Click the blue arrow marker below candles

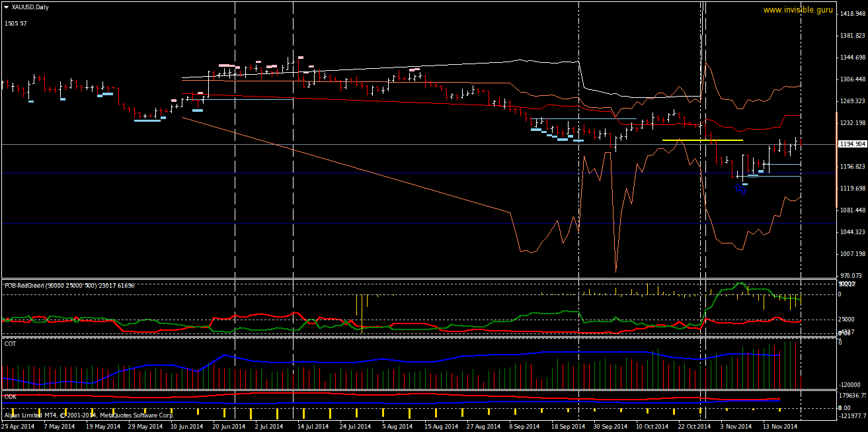[741, 190]
